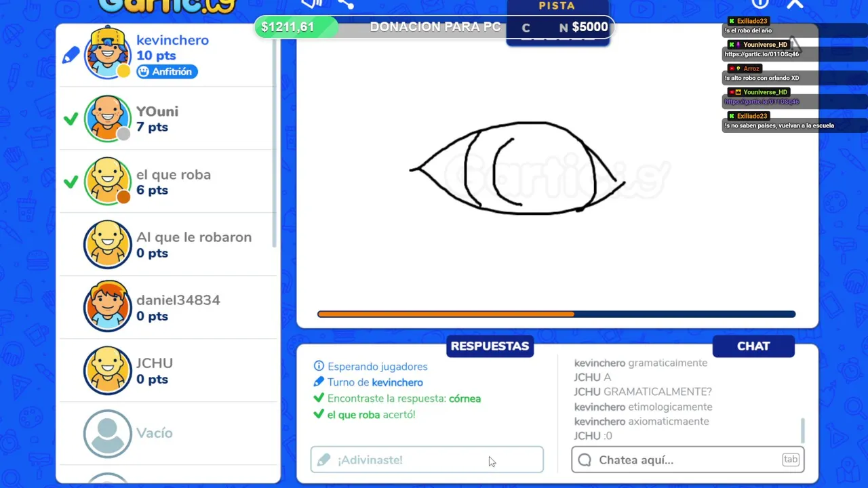868x488 pixels.
Task: Click Exiliado23 above 'no saben paises' message
Action: (752, 116)
